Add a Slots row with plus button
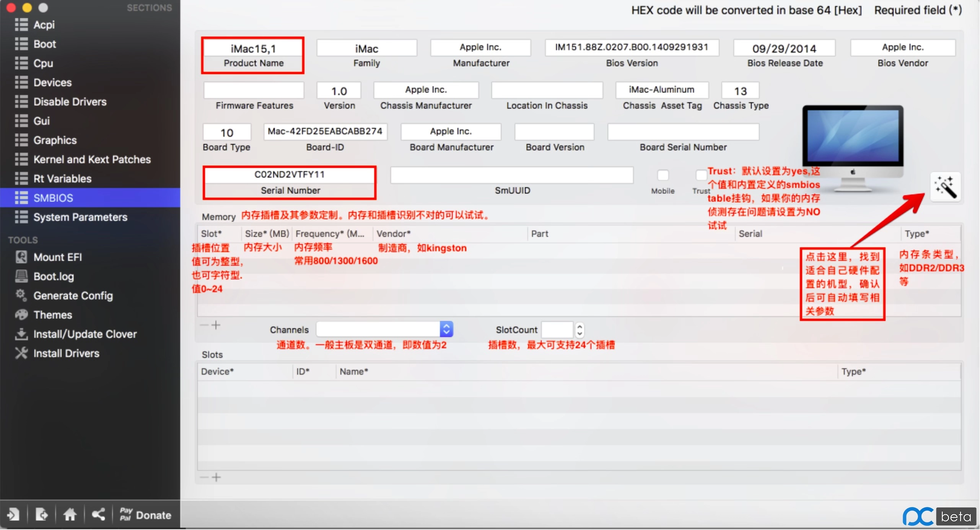Viewport: 980px width, 530px height. click(216, 477)
